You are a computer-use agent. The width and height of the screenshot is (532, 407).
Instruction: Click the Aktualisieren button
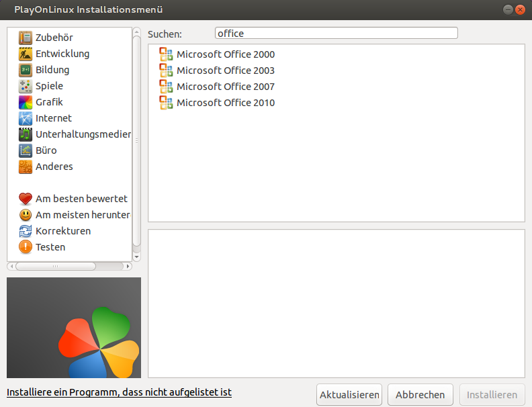click(x=349, y=395)
